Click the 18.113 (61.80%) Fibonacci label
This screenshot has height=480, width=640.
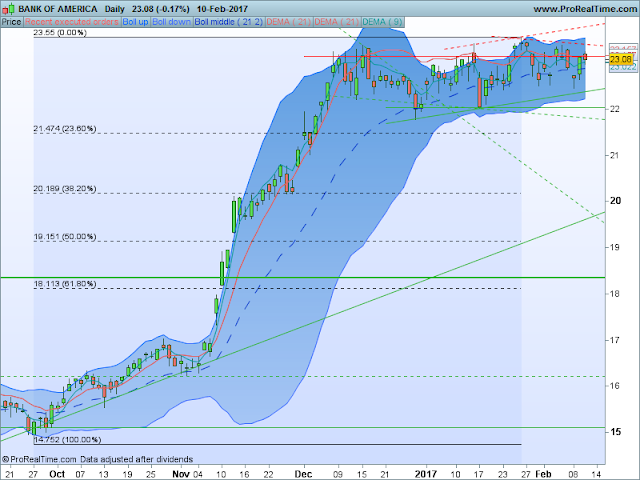pos(65,284)
